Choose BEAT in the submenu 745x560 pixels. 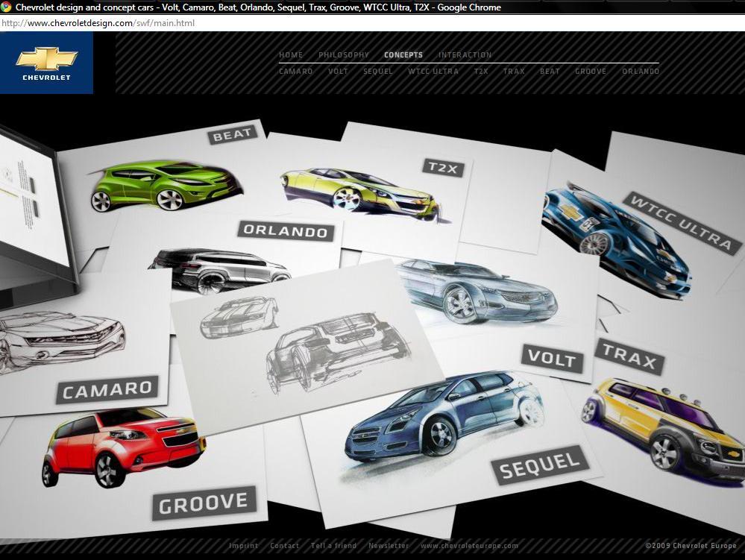point(550,72)
